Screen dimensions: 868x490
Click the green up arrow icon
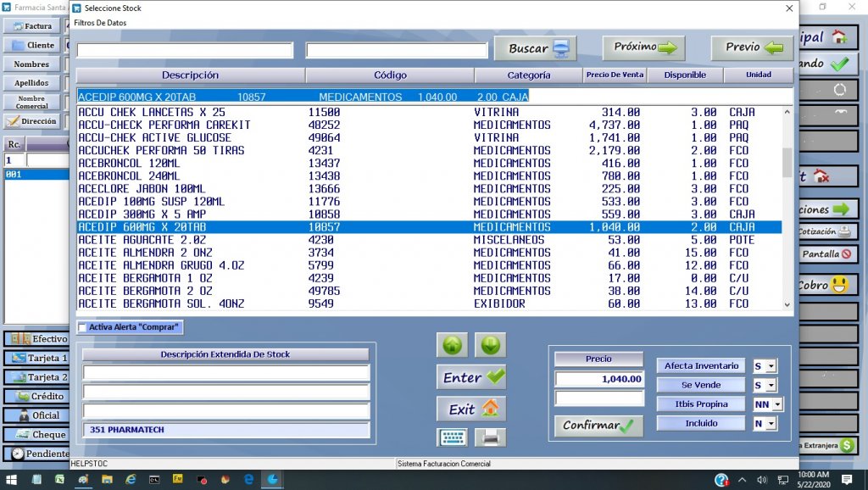452,345
